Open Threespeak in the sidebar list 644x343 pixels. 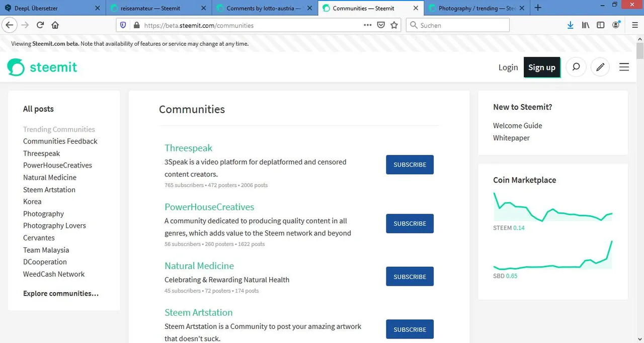tap(41, 153)
